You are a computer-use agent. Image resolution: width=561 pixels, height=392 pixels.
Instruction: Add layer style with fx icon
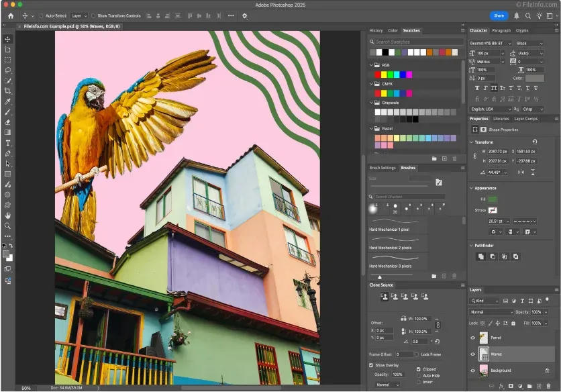[501, 386]
